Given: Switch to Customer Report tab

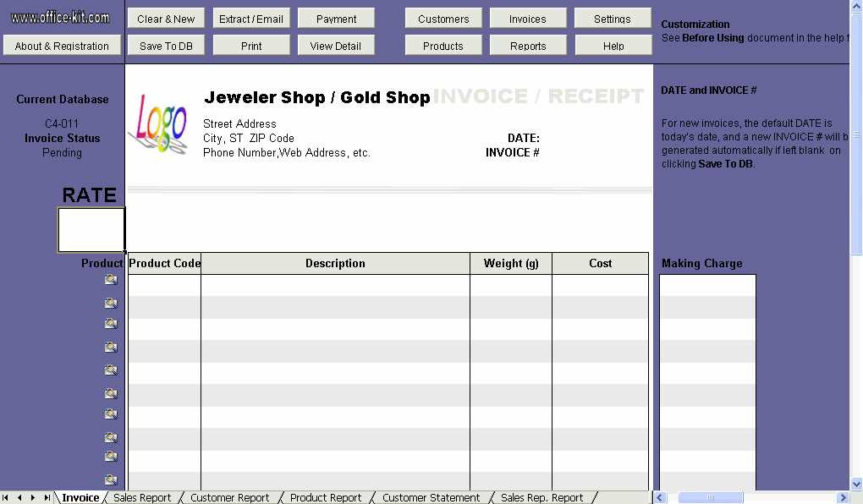Looking at the screenshot, I should 229,497.
